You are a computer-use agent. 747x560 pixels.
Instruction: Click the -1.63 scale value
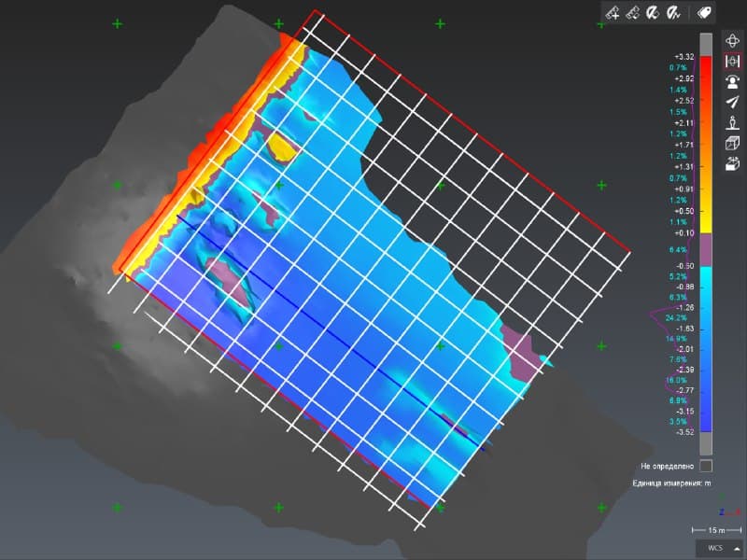[x=685, y=329]
